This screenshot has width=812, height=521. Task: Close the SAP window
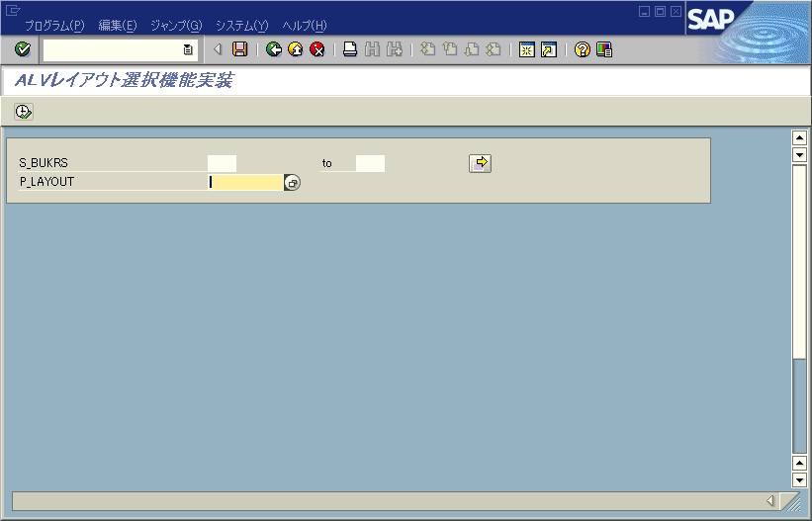pyautogui.click(x=676, y=12)
